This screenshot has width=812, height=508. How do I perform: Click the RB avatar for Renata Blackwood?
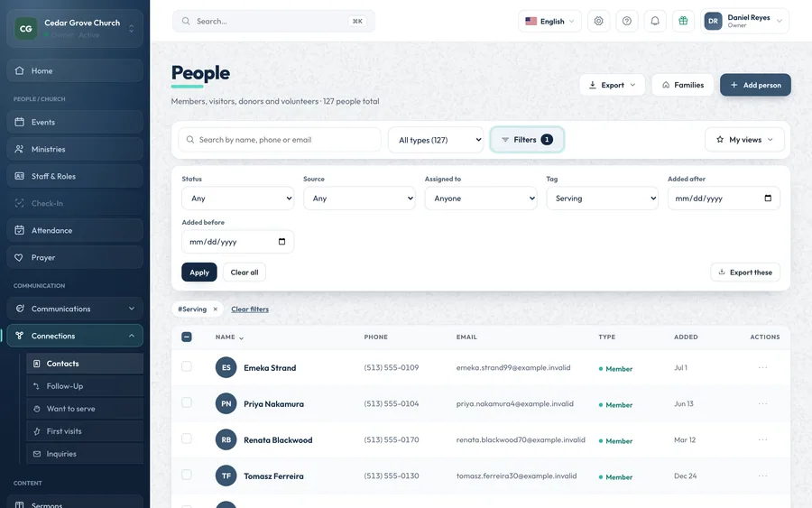click(x=226, y=439)
